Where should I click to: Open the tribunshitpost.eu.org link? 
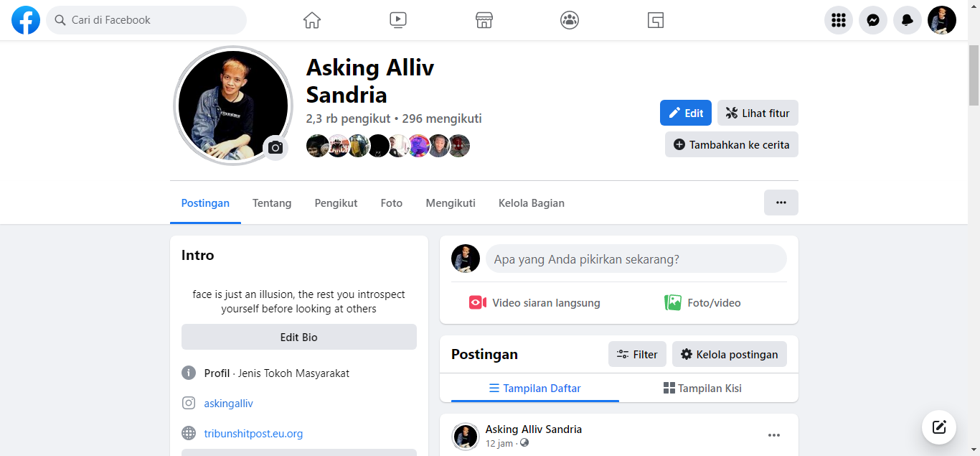pos(253,434)
